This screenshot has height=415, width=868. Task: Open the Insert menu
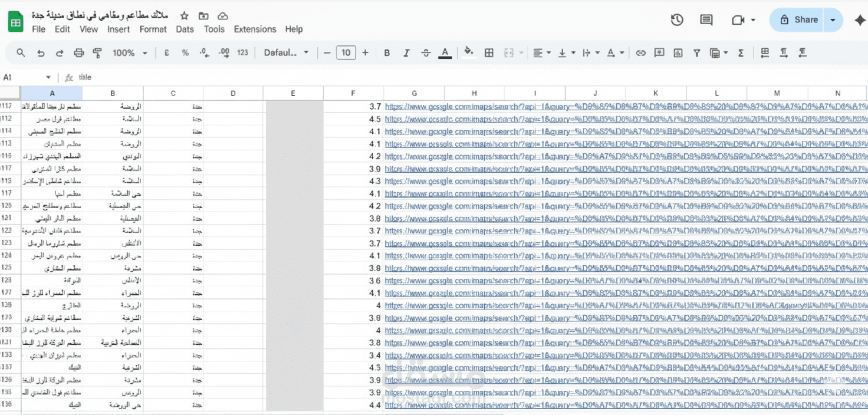[119, 29]
